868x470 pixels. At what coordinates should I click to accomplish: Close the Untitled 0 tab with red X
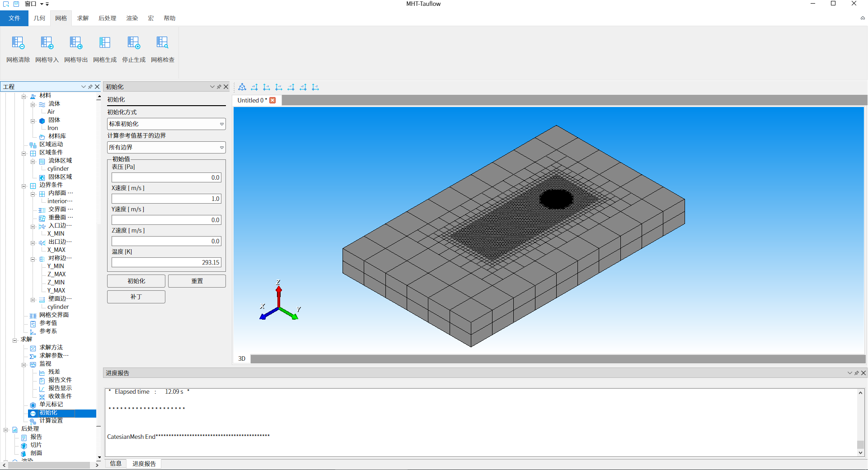(272, 100)
